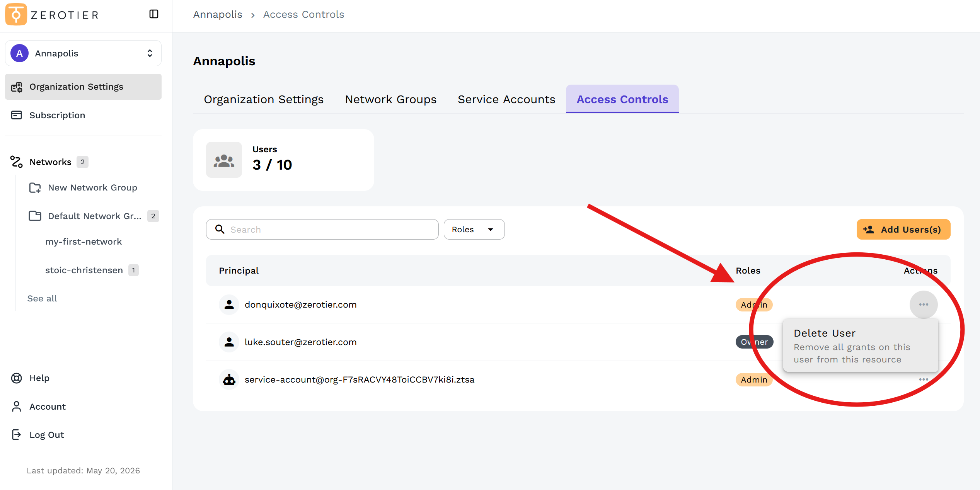Log Out of the account
The height and width of the screenshot is (490, 980).
[x=47, y=435]
